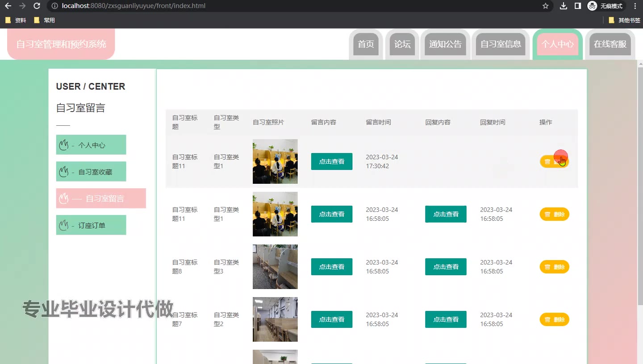Open the 资料 bookmark folder
The image size is (643, 364).
(x=16, y=20)
